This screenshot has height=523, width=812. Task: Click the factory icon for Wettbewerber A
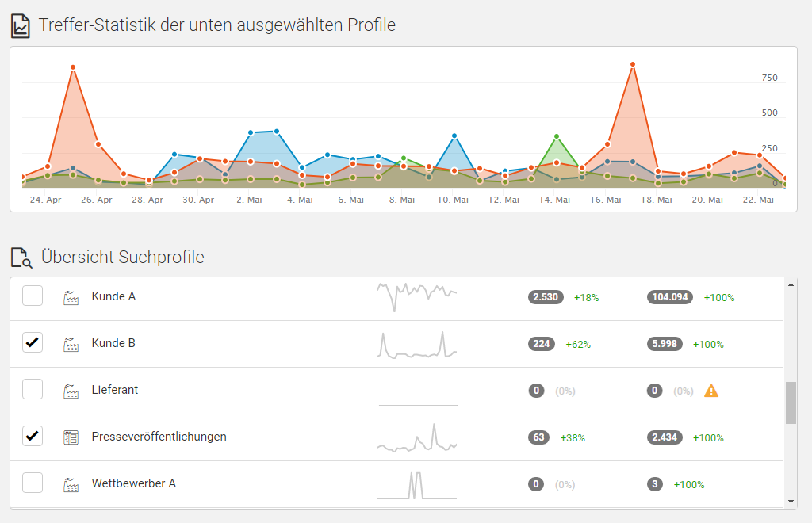(x=71, y=483)
